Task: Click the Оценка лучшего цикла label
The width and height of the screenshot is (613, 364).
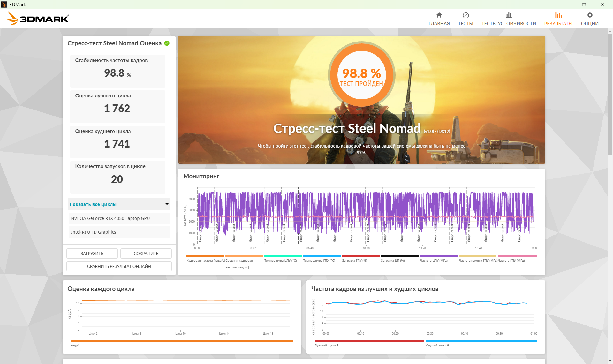Action: (x=103, y=96)
